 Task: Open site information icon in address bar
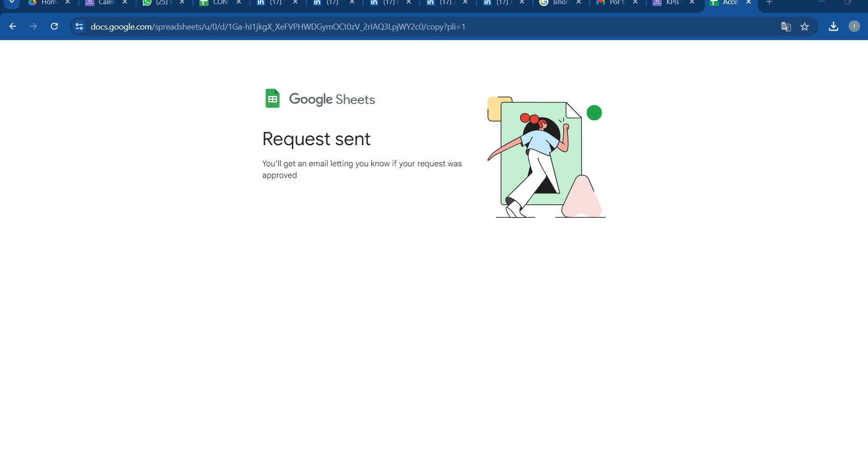point(79,26)
